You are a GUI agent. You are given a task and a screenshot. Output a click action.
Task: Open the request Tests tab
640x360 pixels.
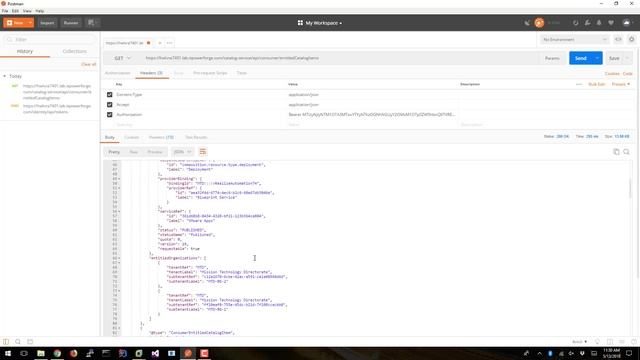[242, 73]
